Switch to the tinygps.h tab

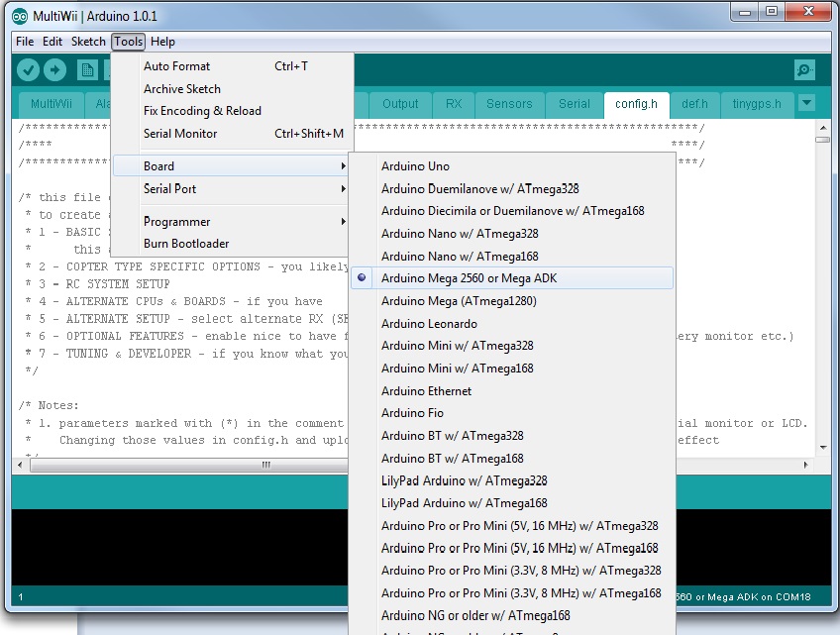click(x=757, y=104)
